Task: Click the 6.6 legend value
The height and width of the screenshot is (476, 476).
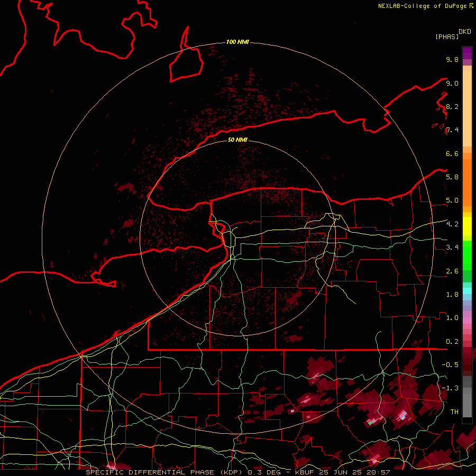Action: pyautogui.click(x=452, y=153)
